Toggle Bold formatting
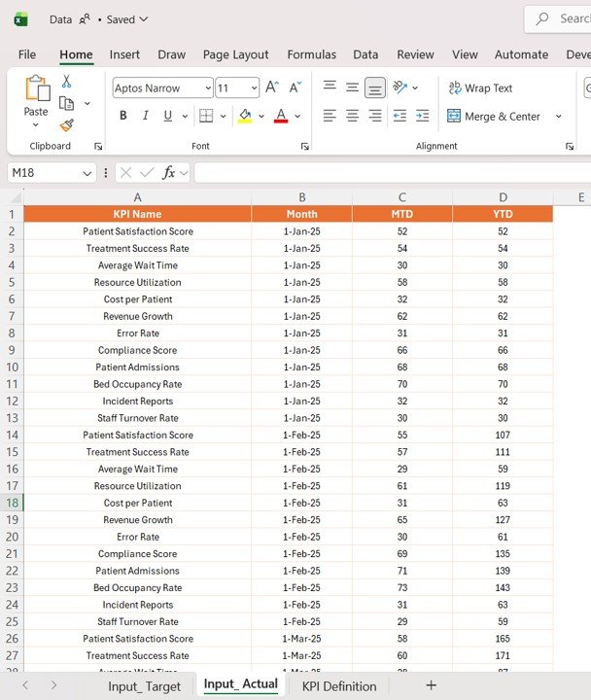 pos(123,116)
